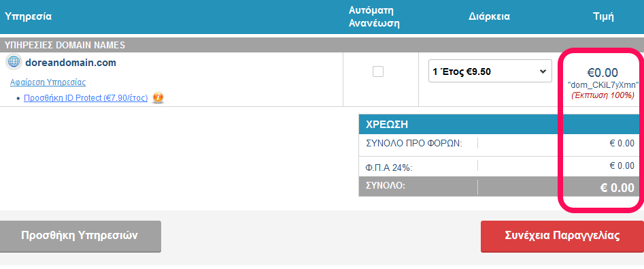The height and width of the screenshot is (269, 644).
Task: Click the Τιμή column header
Action: [x=603, y=17]
